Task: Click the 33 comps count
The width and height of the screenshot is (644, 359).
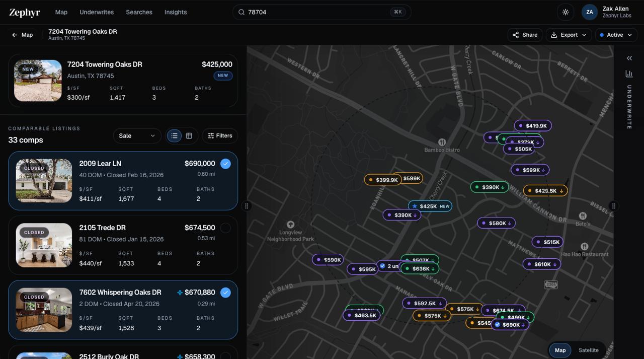Action: point(26,140)
